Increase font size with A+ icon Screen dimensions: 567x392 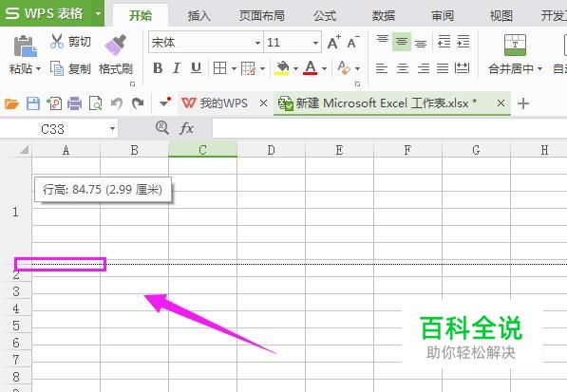[x=333, y=43]
